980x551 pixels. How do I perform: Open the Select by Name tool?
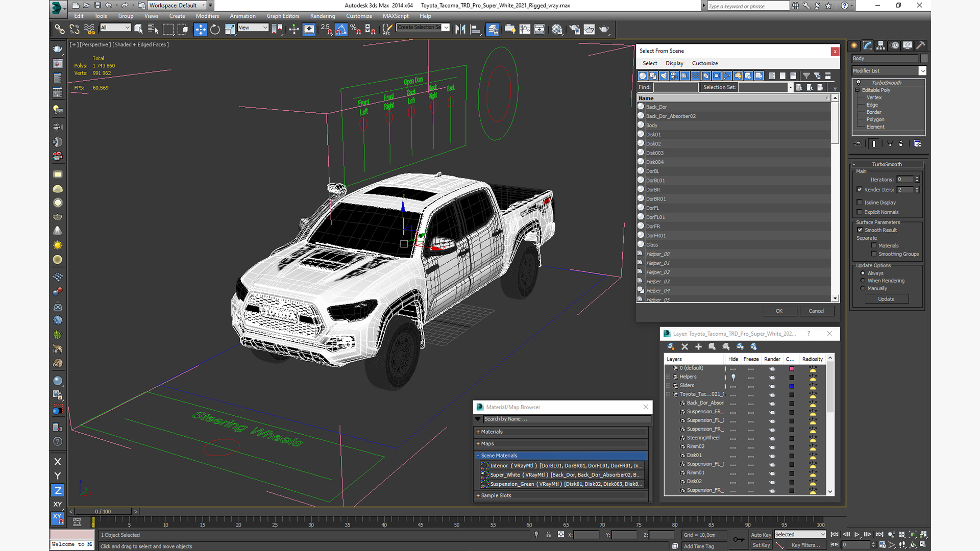153,30
